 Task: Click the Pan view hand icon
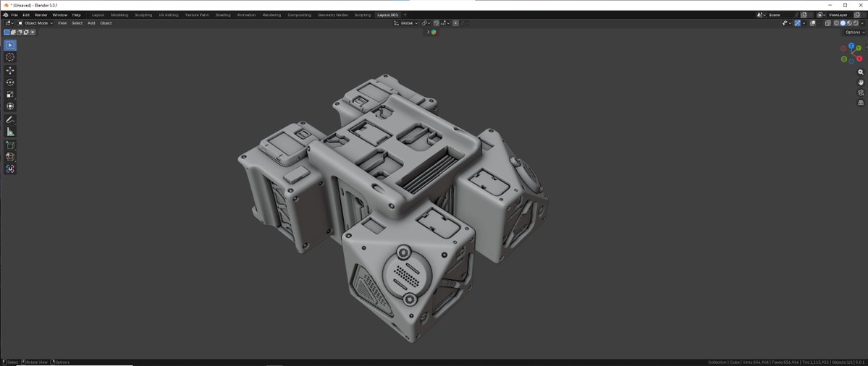[860, 82]
